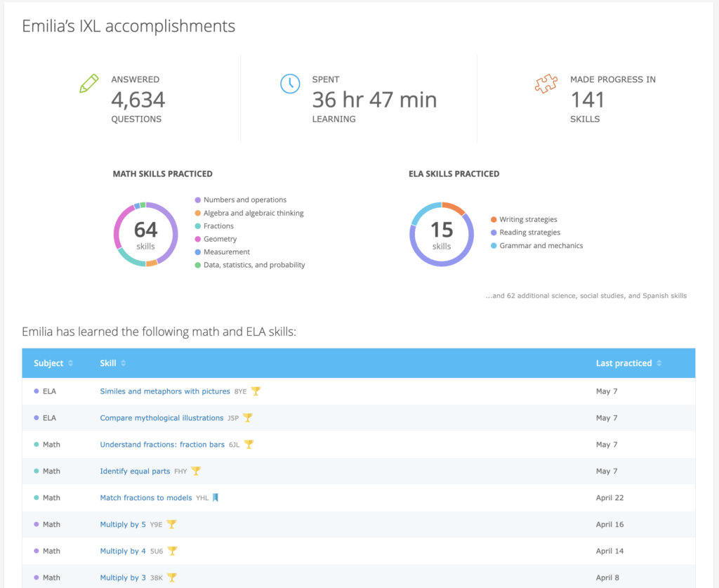
Task: Open the Similes and metaphors with pictures skill
Action: pos(166,391)
